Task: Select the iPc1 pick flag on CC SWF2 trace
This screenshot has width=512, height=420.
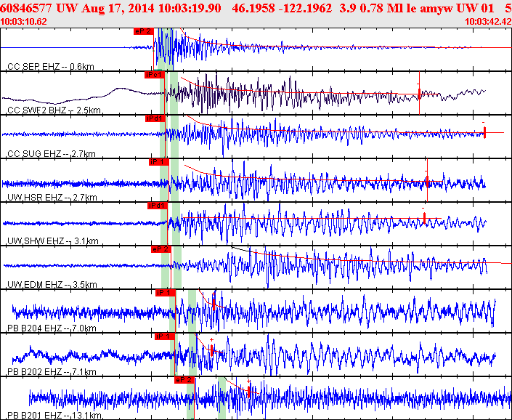Action: (154, 74)
